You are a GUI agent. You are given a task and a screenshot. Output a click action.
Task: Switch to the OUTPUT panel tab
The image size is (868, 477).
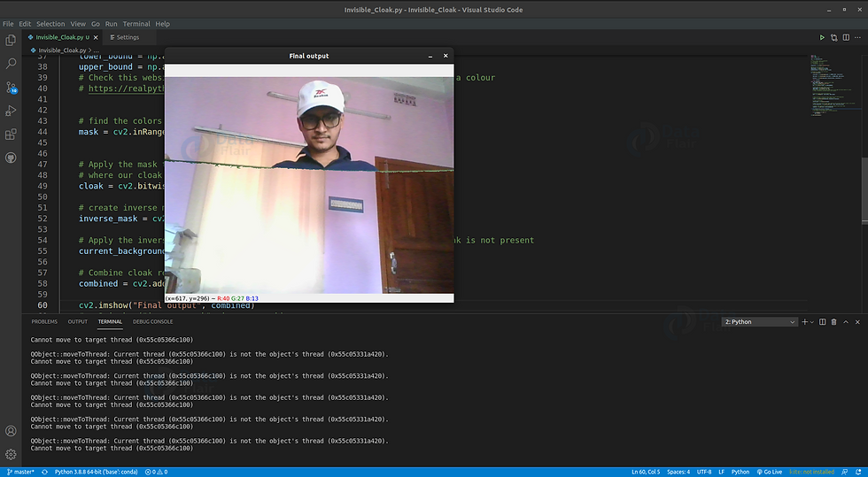coord(78,321)
